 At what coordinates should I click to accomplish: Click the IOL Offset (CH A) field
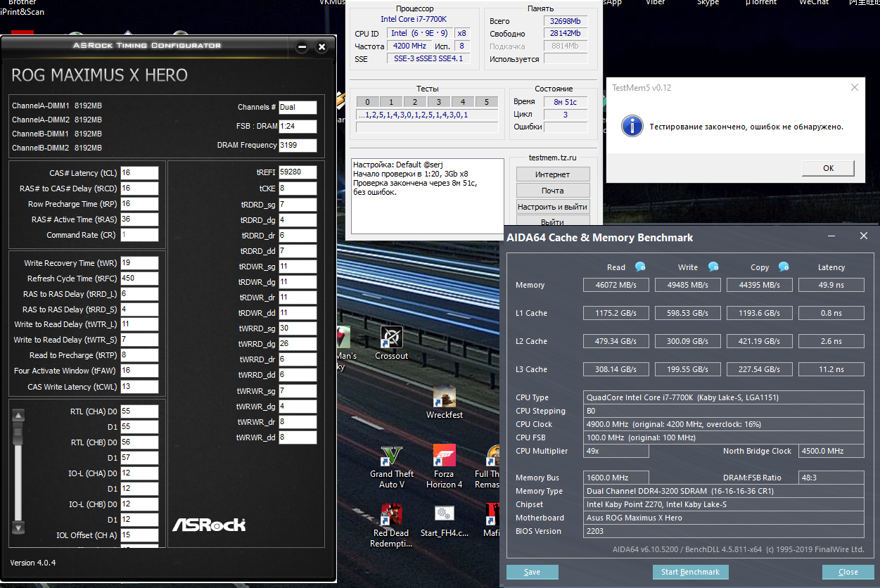pos(139,535)
